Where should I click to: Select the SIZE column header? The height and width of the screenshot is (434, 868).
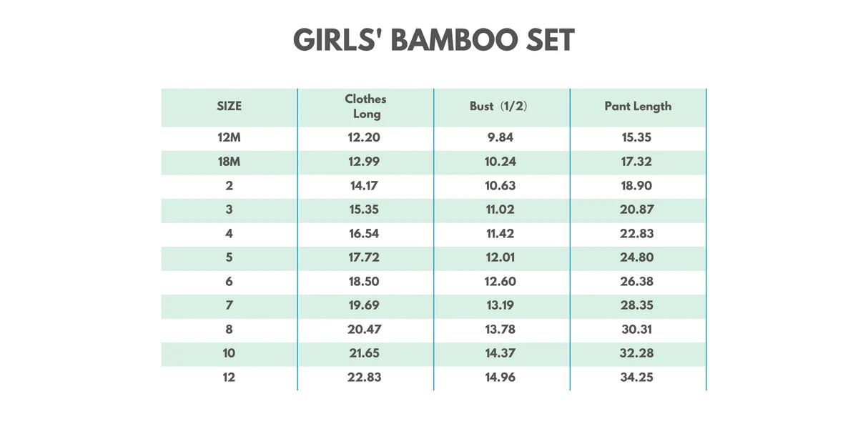click(x=230, y=107)
